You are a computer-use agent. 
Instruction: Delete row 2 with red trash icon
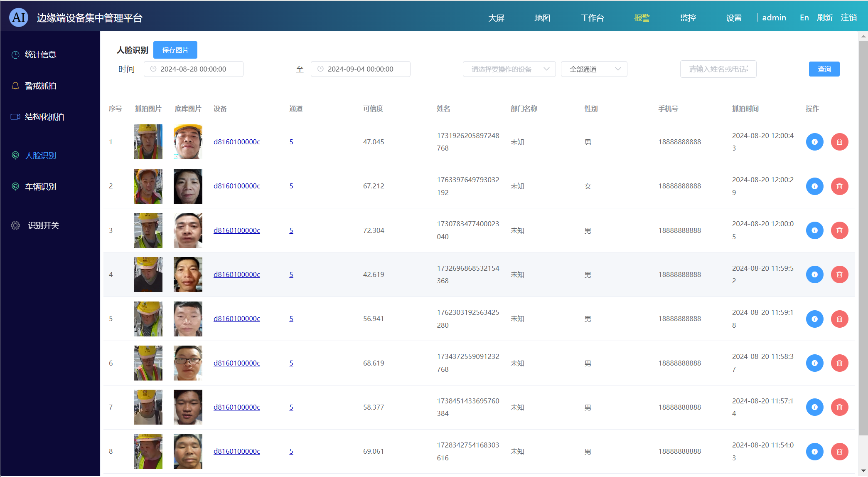pyautogui.click(x=839, y=186)
